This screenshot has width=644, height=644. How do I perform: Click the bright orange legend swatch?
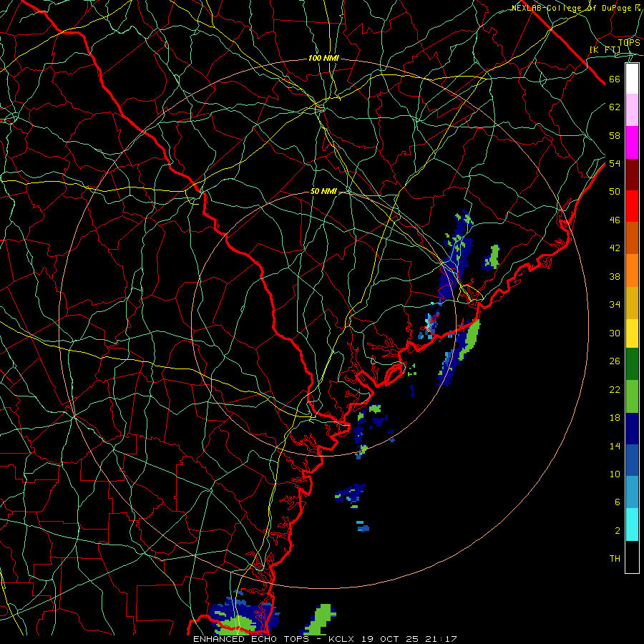coord(632,270)
